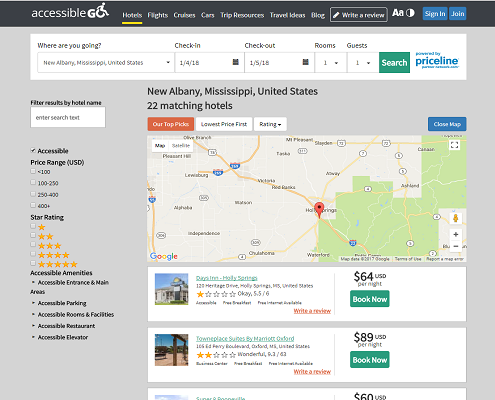This screenshot has width=495, height=400.
Task: Book Now for Towneplace Suites Oxford
Action: (x=370, y=360)
